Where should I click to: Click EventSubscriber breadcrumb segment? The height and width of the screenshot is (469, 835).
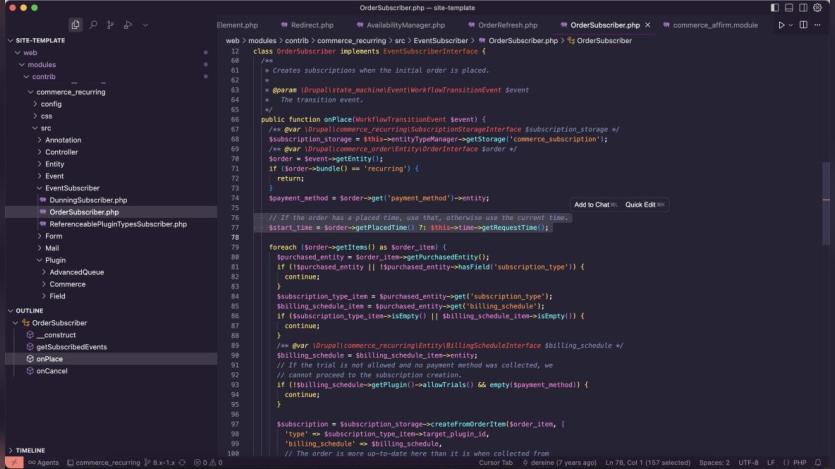coord(440,40)
